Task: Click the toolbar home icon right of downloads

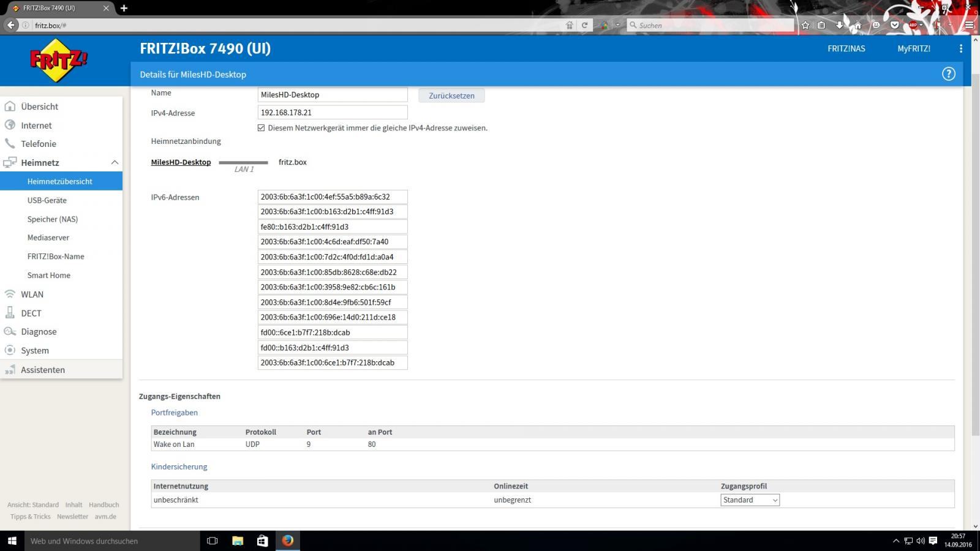Action: click(x=858, y=25)
